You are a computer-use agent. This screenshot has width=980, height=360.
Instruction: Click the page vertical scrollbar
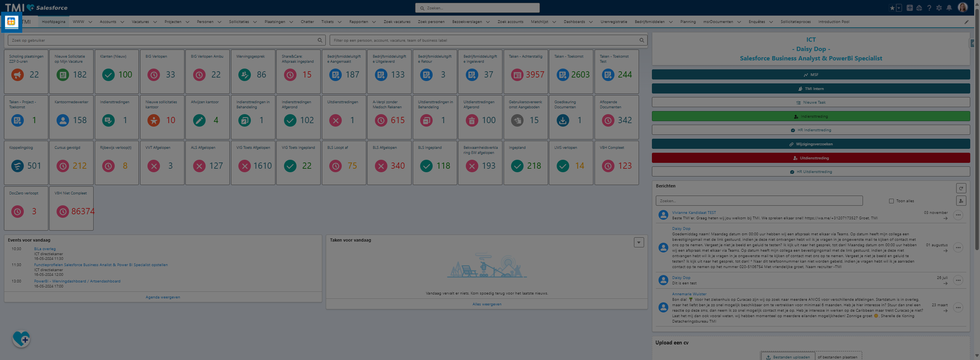pos(977,129)
